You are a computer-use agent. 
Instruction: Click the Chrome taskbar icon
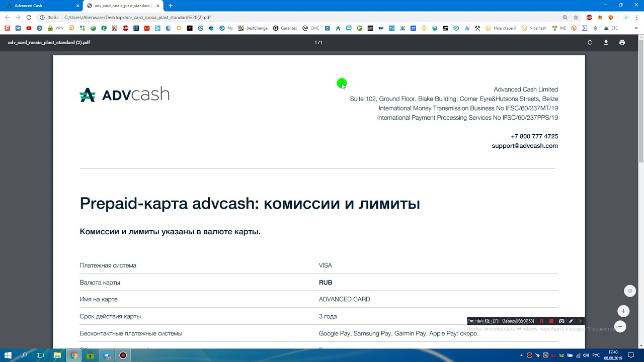[x=74, y=355]
